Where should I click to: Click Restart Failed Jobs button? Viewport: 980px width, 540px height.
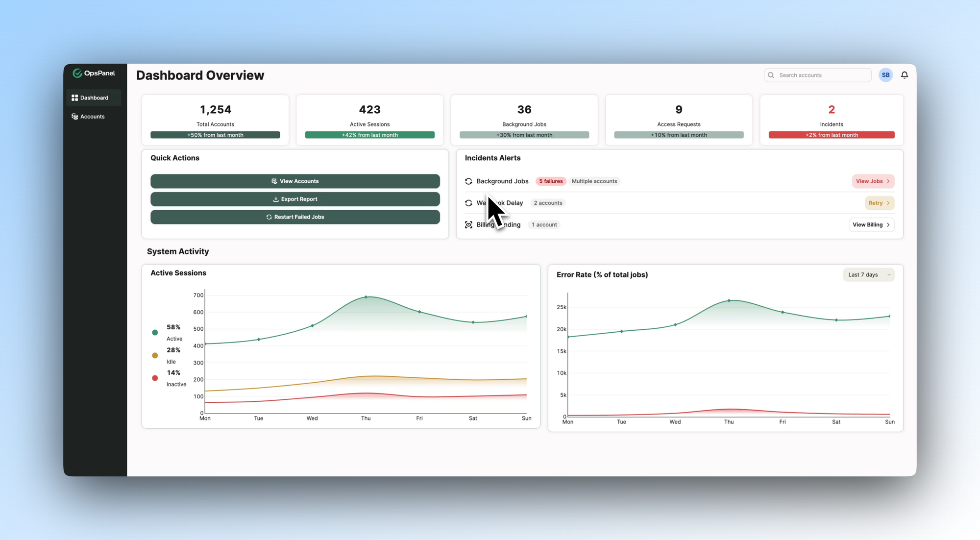(295, 217)
